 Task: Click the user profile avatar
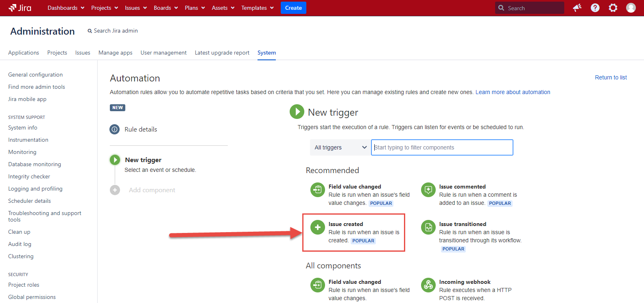[631, 8]
